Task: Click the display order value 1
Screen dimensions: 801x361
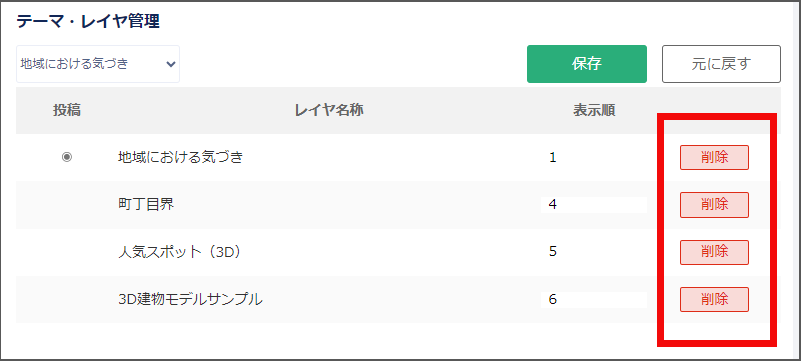Action: (x=553, y=157)
